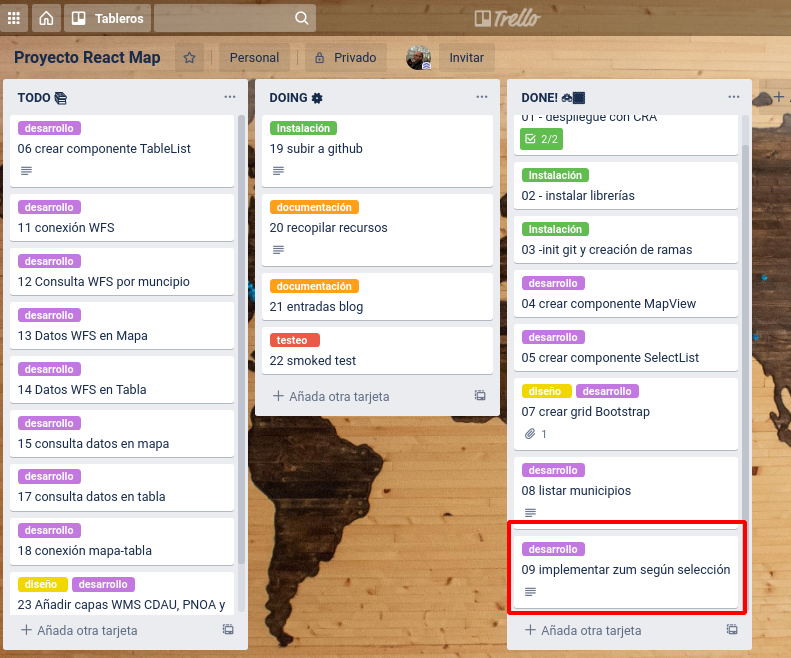This screenshot has width=791, height=658.
Task: Click orange documentación label on card 21
Action: [x=314, y=286]
